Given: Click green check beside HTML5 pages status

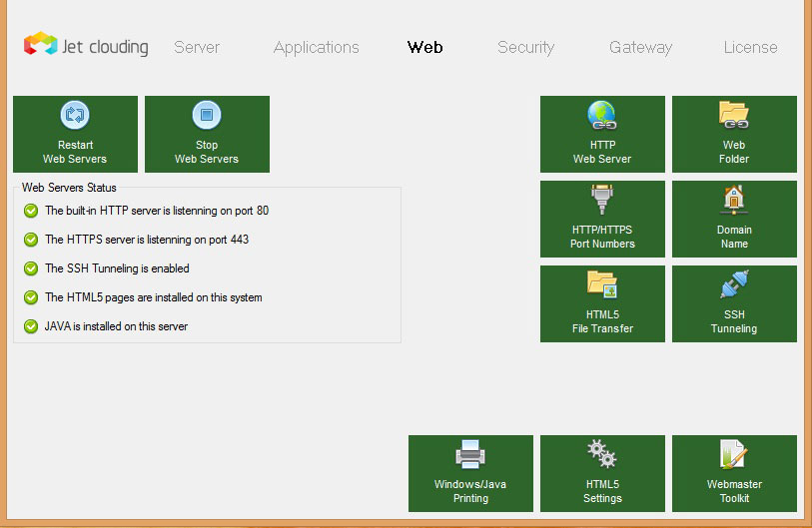Looking at the screenshot, I should pyautogui.click(x=31, y=297).
